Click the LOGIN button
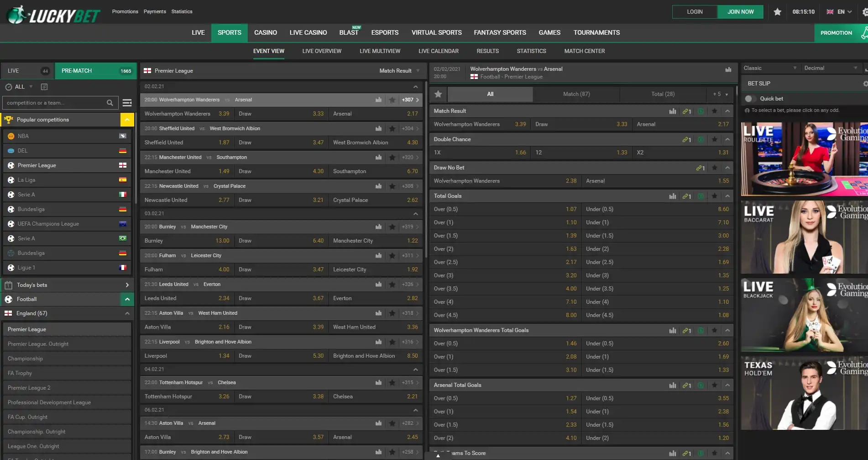This screenshot has height=460, width=868. [x=695, y=12]
